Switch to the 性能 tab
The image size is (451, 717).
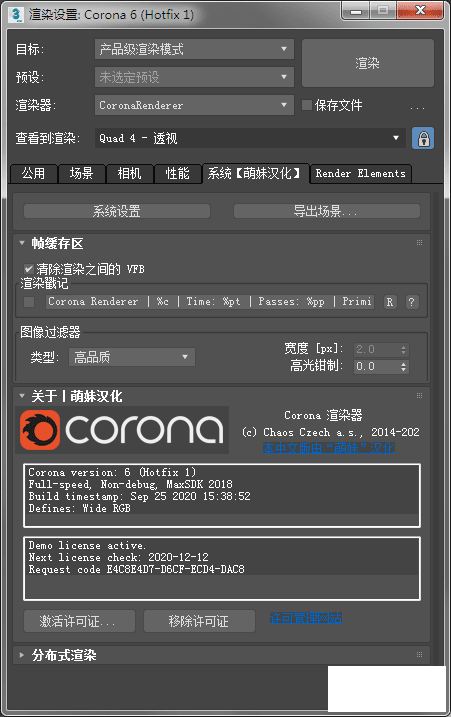178,174
